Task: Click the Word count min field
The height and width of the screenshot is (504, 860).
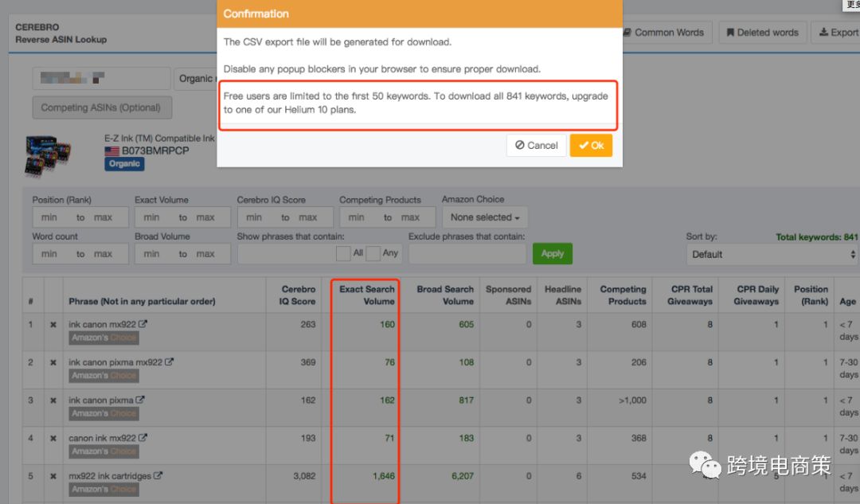Action: (x=50, y=254)
